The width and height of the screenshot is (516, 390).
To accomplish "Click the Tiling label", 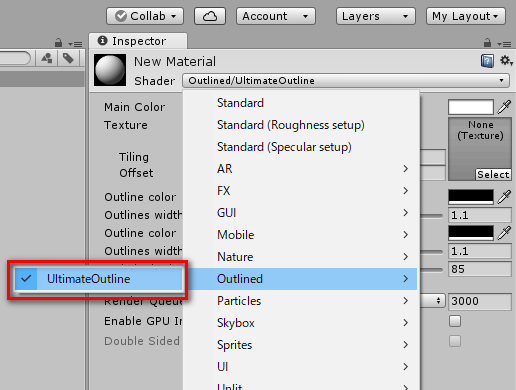I will point(134,157).
